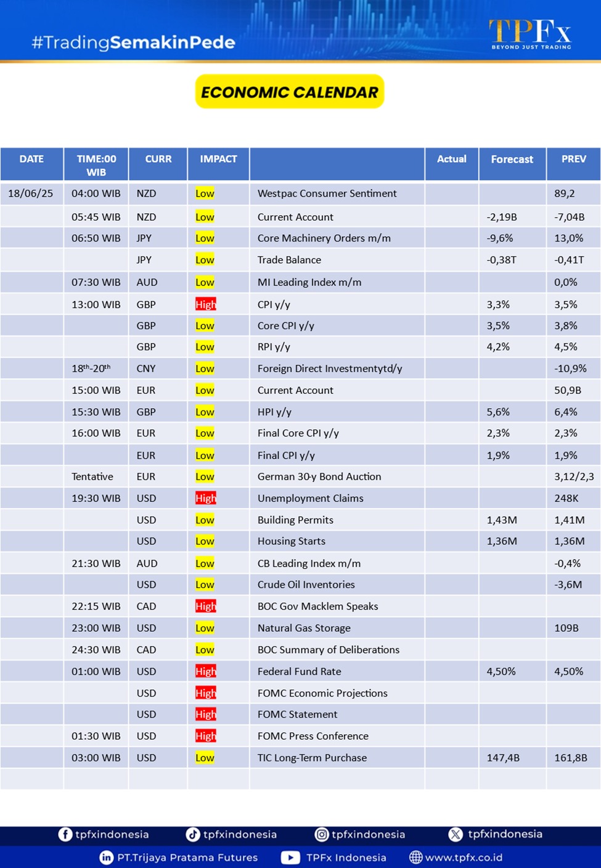The width and height of the screenshot is (601, 868).
Task: Click the LinkedIn icon near PT.Trijaya
Action: point(107,858)
